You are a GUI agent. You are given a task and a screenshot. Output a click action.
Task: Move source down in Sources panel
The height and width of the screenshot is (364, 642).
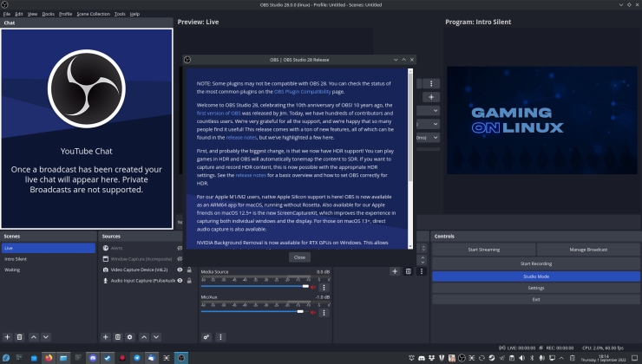(156, 337)
